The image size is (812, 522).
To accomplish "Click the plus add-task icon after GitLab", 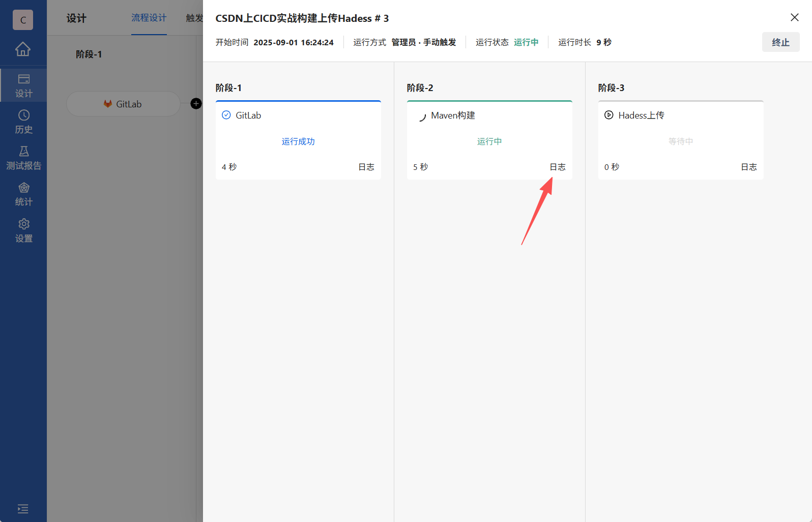I will coord(196,104).
